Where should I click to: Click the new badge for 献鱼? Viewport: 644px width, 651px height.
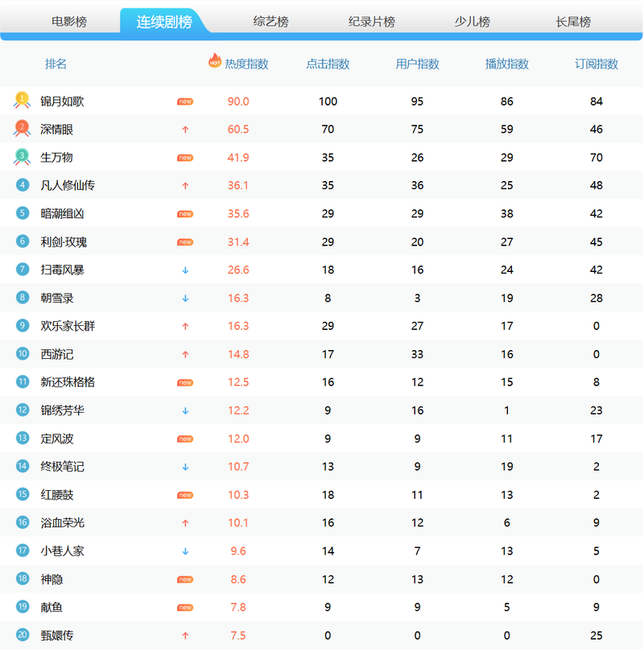click(x=185, y=608)
